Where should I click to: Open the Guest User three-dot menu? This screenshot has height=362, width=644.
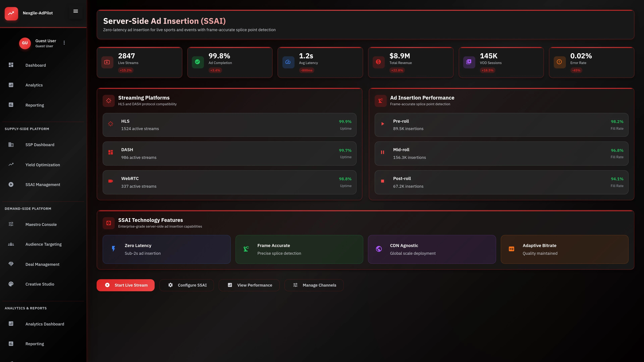click(64, 43)
